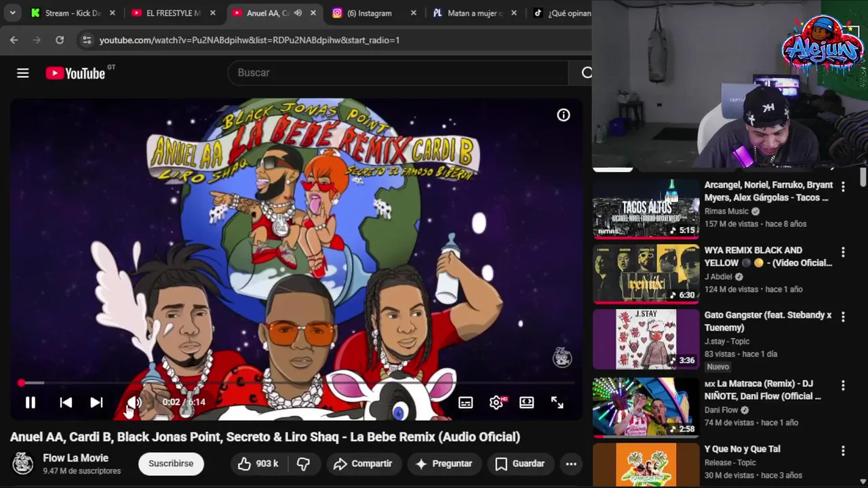
Task: Open options menu for WYA REMIX video
Action: [843, 252]
